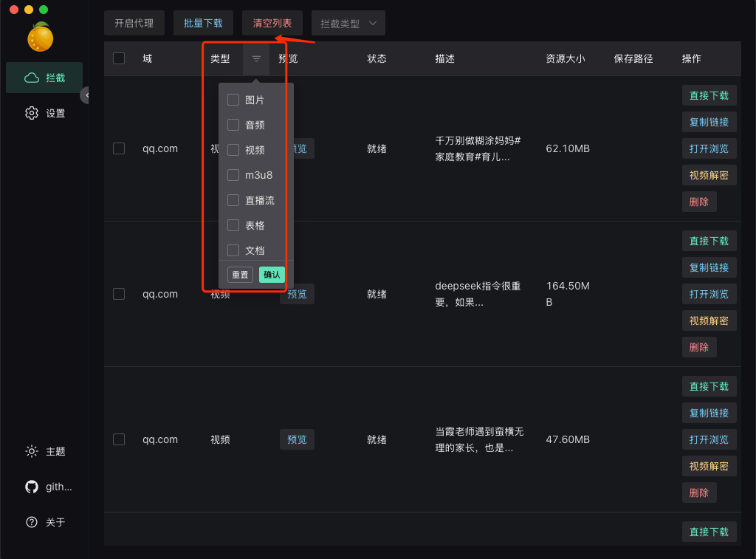The image size is (756, 559).
Task: Click the 域 column header
Action: (x=148, y=58)
